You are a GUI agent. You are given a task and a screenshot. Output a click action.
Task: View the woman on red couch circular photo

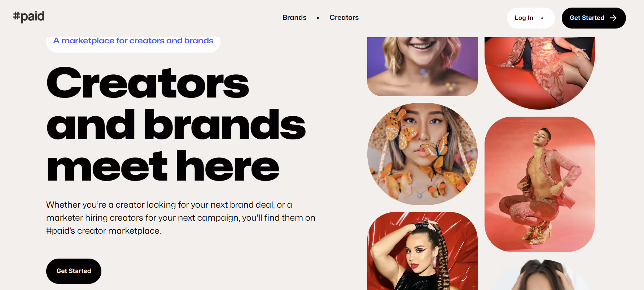[x=540, y=73]
